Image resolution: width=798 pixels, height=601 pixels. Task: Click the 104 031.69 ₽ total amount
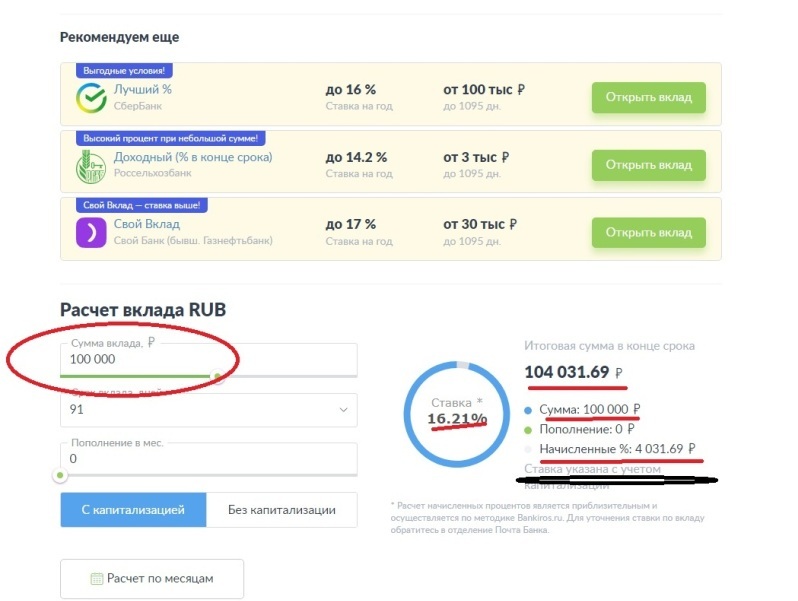coord(573,372)
